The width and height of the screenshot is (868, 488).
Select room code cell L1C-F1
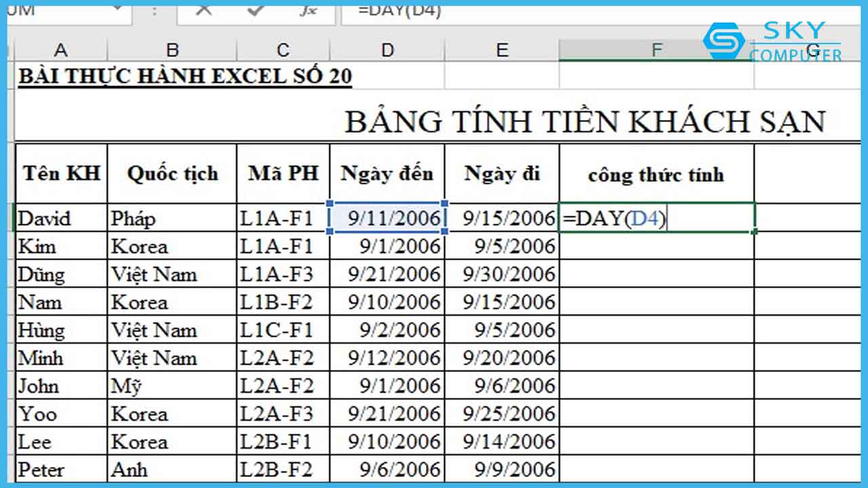283,330
